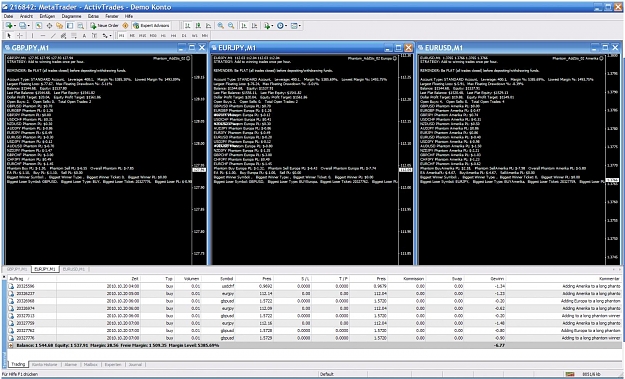
Task: Select the vertical line drawing tool
Action: (x=32, y=36)
